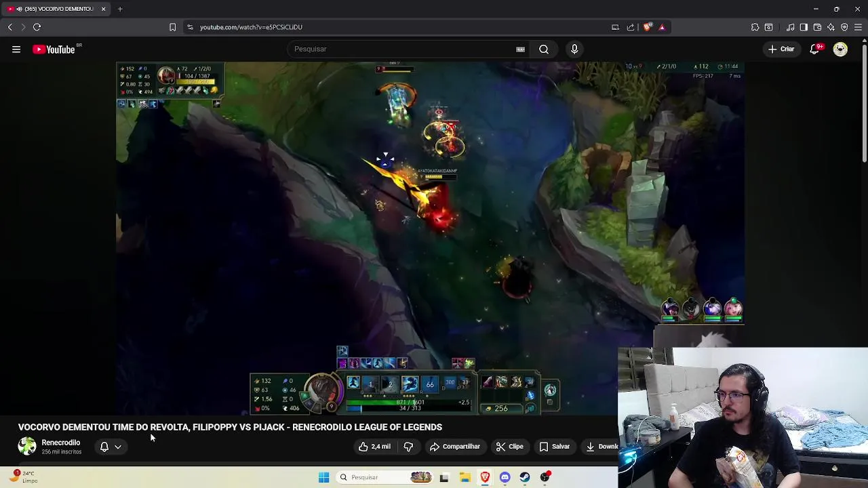868x488 pixels.
Task: Open Brave browser taskbar icon
Action: pyautogui.click(x=485, y=477)
